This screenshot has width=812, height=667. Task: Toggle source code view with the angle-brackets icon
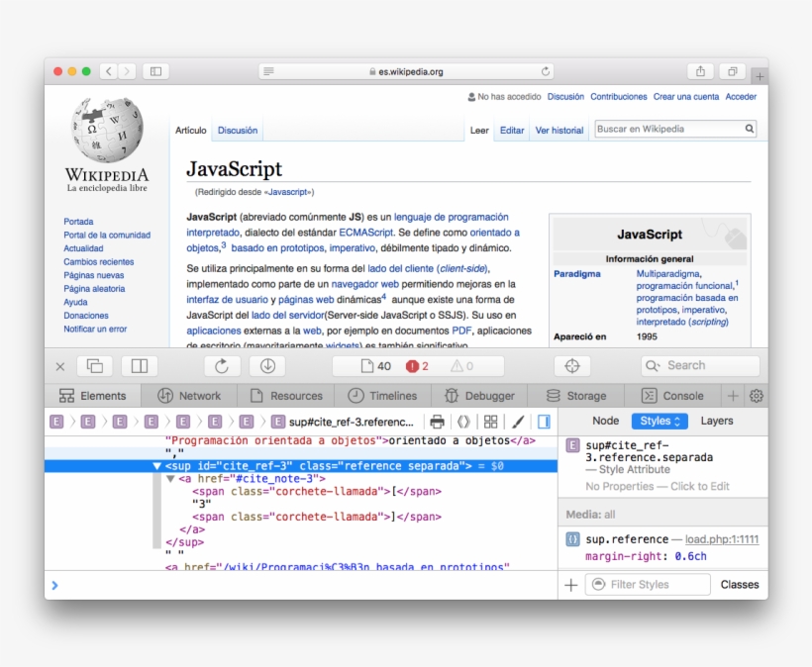(x=461, y=422)
